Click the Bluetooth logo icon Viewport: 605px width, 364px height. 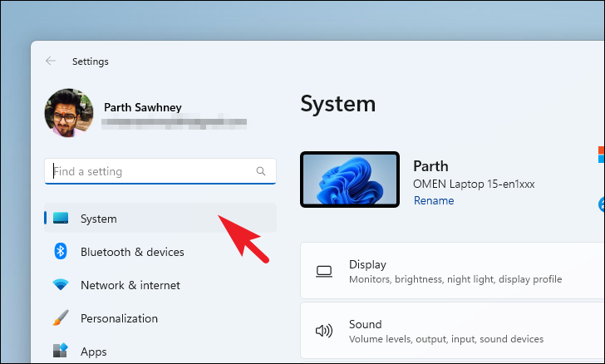60,251
